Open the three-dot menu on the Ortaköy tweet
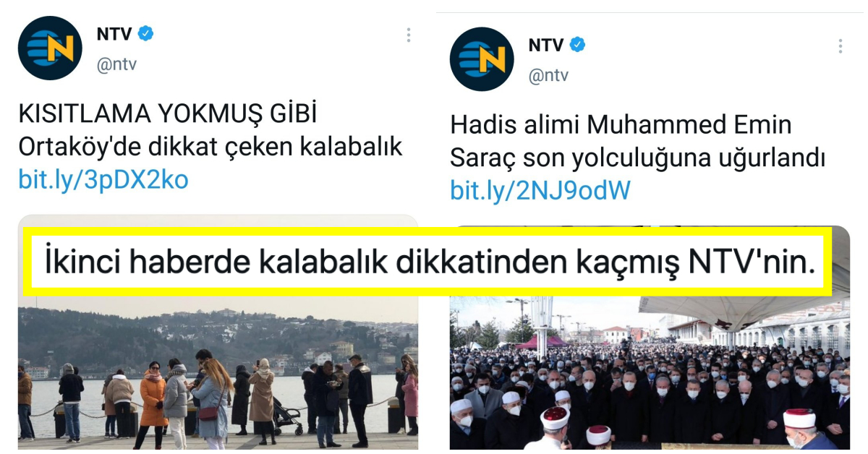868x454 pixels. point(409,35)
